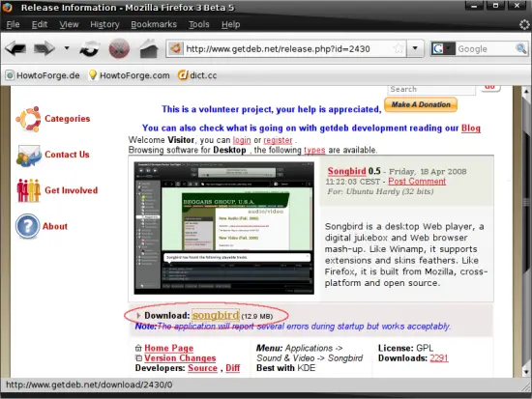Click the Firefox icon in the title bar
The width and height of the screenshot is (532, 399).
click(7, 7)
